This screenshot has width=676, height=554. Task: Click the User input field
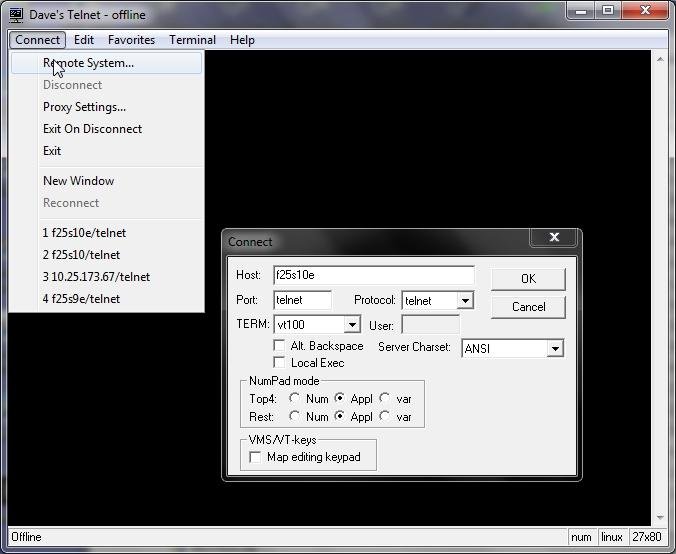[x=430, y=325]
